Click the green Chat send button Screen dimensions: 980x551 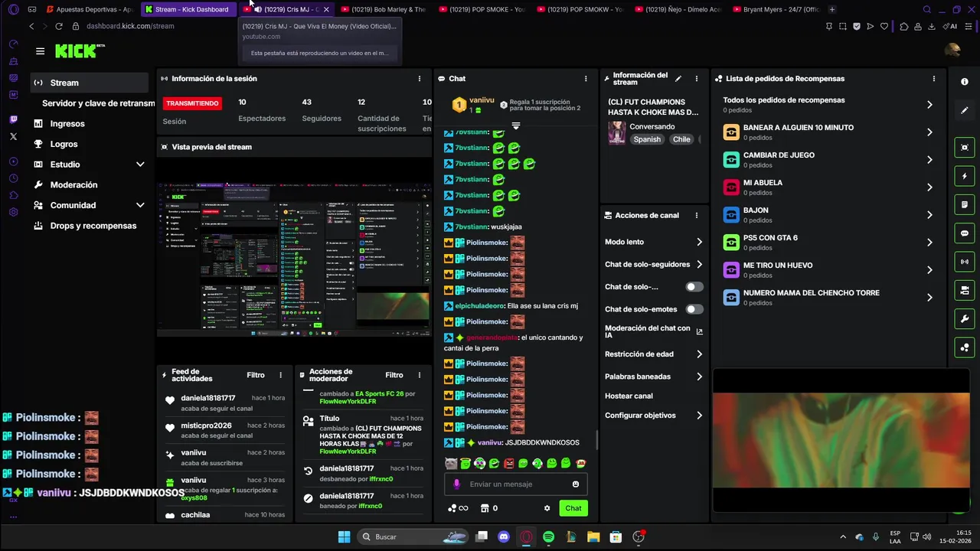pyautogui.click(x=573, y=508)
